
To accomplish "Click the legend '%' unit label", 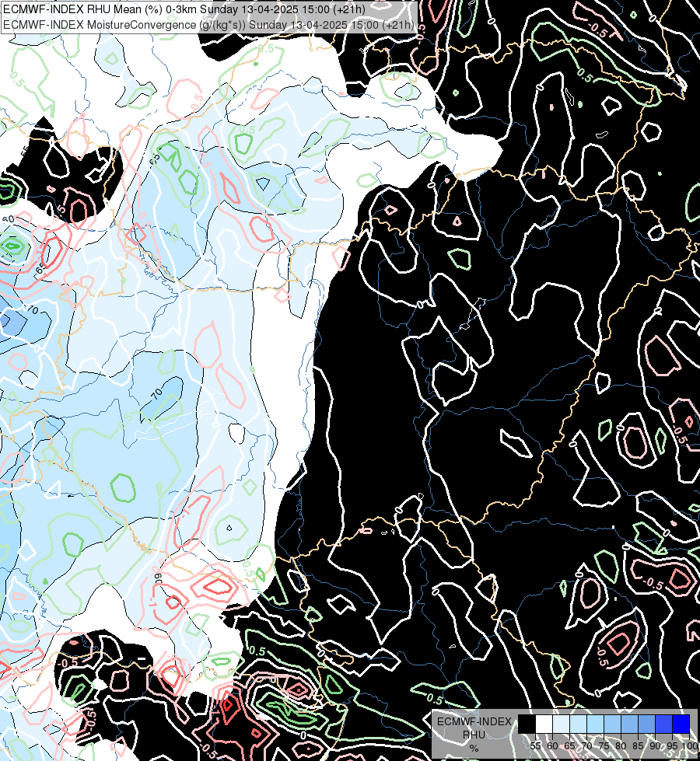I will [474, 748].
